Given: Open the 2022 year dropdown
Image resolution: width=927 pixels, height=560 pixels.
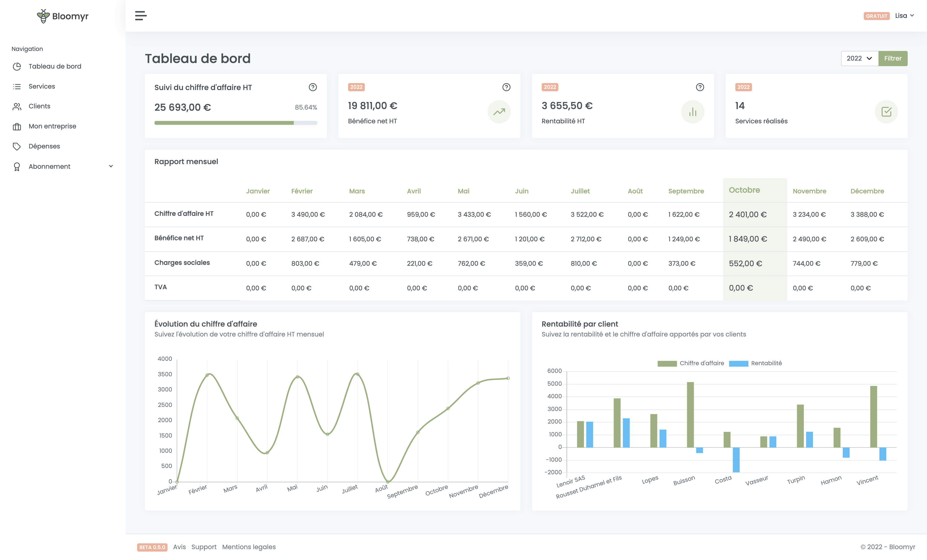Looking at the screenshot, I should coord(860,58).
